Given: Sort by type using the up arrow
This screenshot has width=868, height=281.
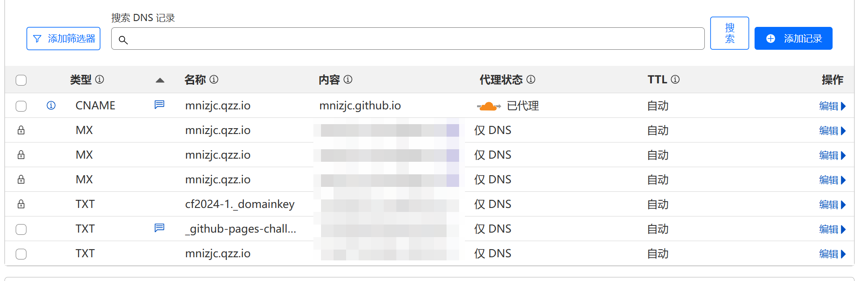Looking at the screenshot, I should click(160, 80).
